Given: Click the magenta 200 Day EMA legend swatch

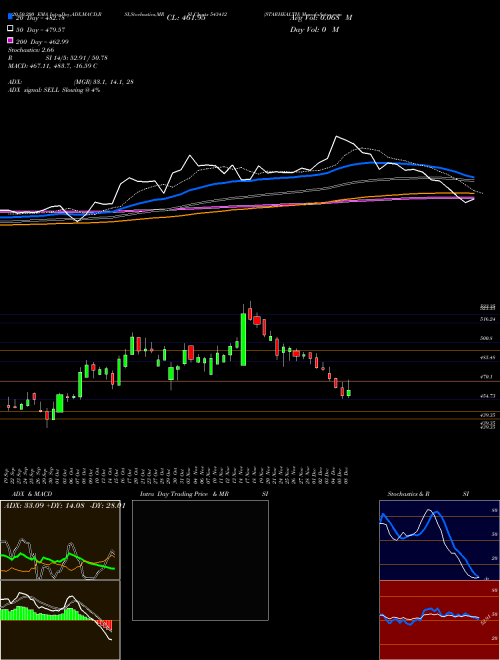Looking at the screenshot, I should coord(10,41).
